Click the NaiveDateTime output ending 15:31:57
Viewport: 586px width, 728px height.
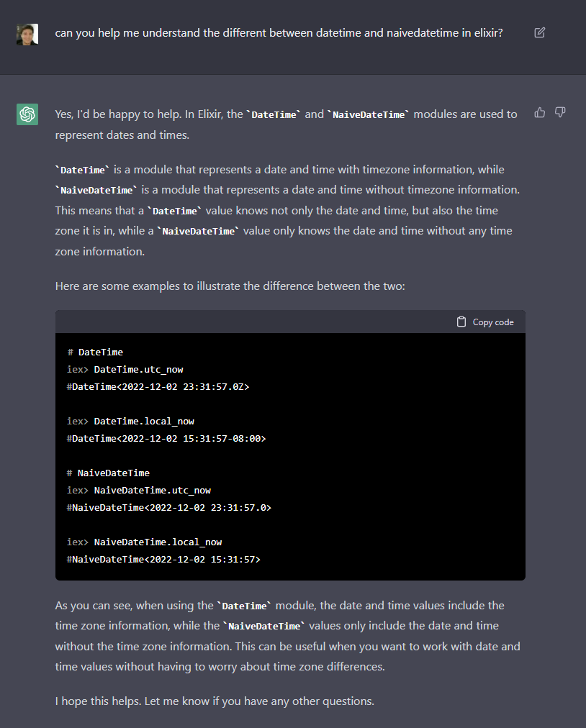tap(163, 560)
